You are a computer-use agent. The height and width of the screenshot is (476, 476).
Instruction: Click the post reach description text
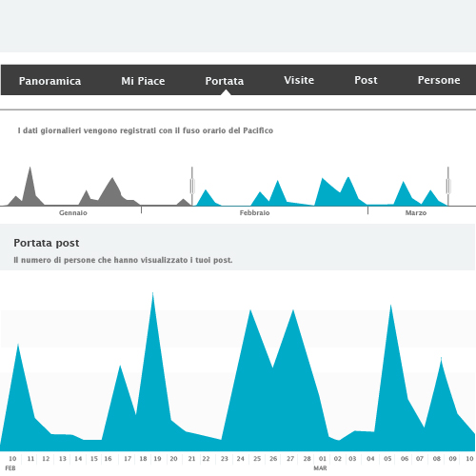tap(123, 260)
